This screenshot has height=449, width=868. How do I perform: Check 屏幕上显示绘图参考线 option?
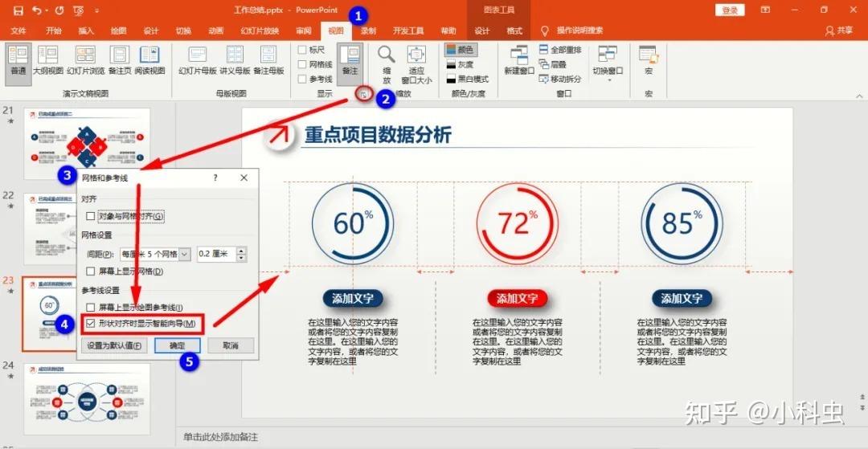(91, 307)
